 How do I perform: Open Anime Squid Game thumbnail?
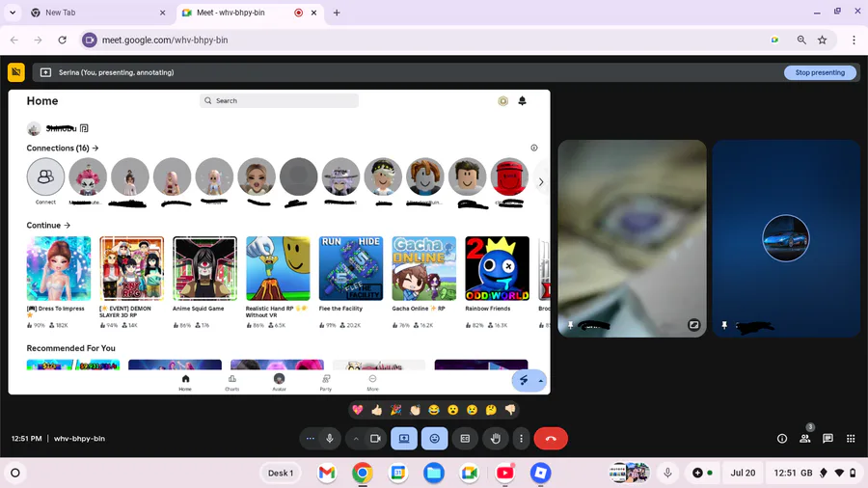(204, 269)
